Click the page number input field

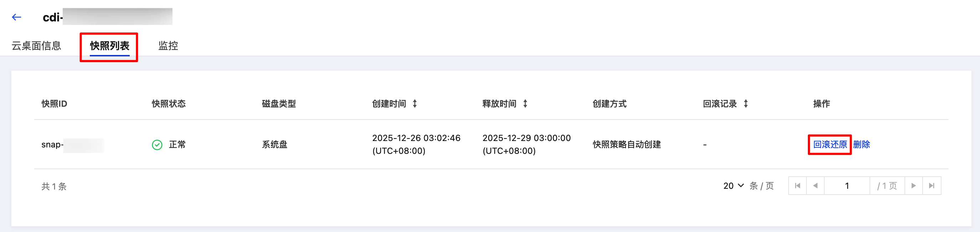click(x=847, y=186)
